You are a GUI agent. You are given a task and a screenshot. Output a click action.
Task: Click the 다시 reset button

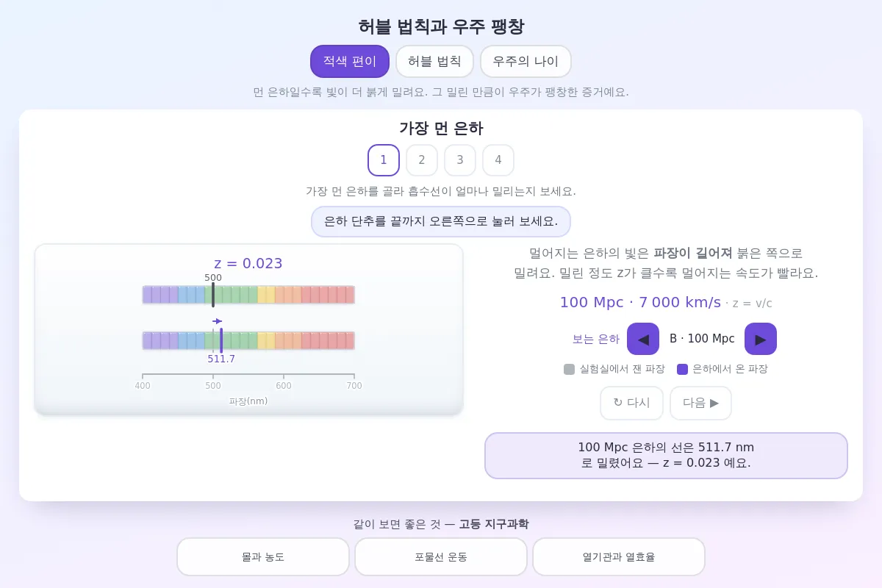click(x=631, y=403)
